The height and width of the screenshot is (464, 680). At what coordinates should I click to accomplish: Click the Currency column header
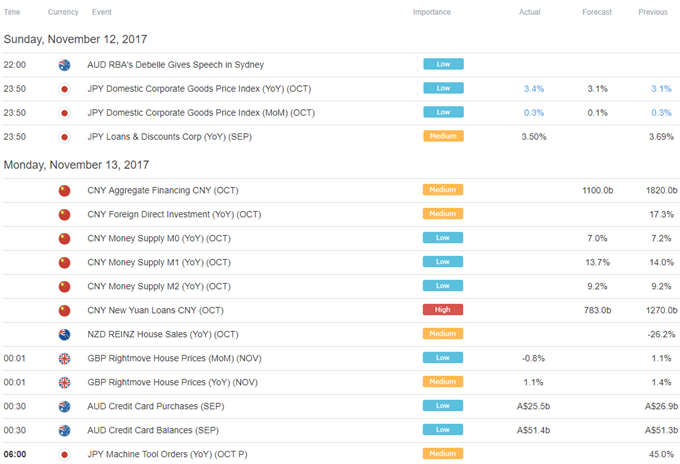tap(63, 12)
